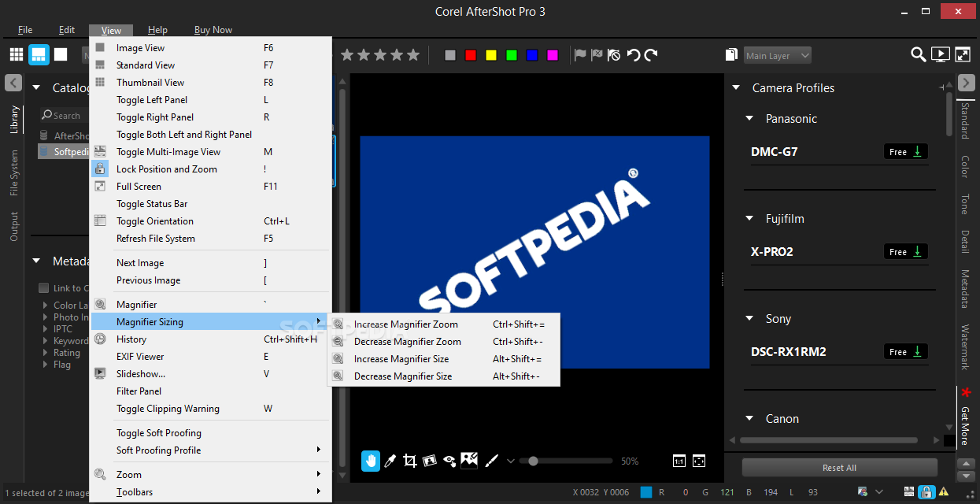Toggle Clipping Warning menu entry
This screenshot has width=980, height=504.
coord(210,409)
